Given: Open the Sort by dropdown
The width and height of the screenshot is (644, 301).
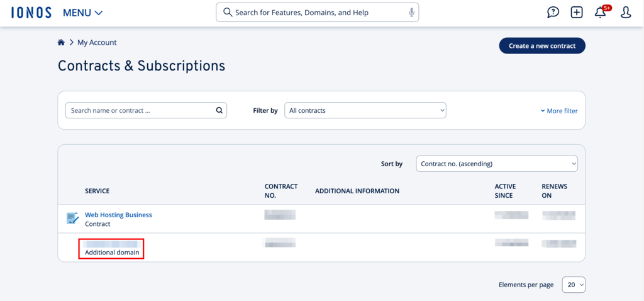Looking at the screenshot, I should (496, 164).
